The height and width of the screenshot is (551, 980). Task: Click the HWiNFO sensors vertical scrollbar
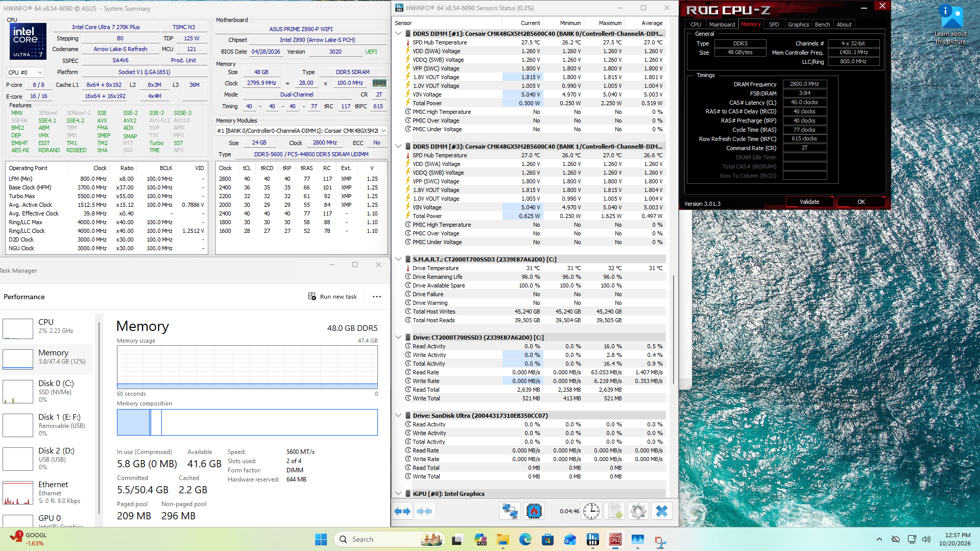[x=674, y=329]
